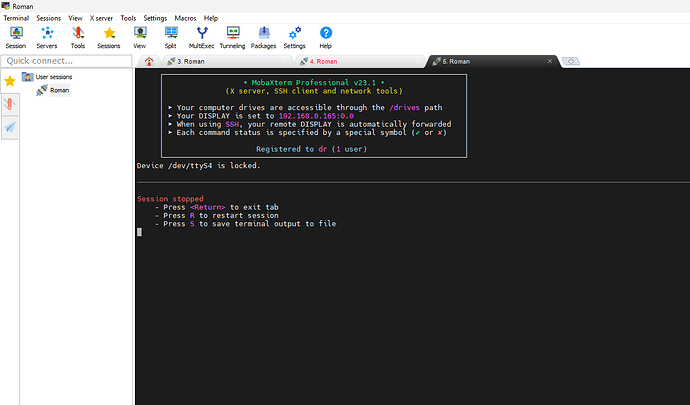
Task: Click the 192.168.0.165:0.0 DISPLAY address
Action: pos(316,116)
